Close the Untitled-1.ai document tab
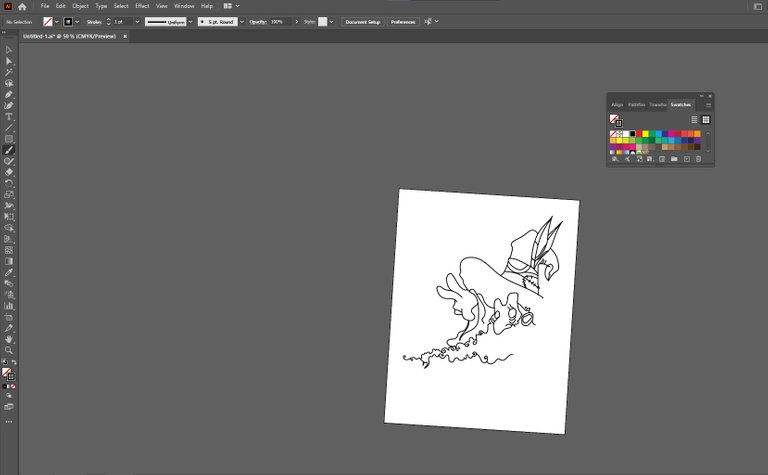This screenshot has height=475, width=768. click(x=125, y=36)
